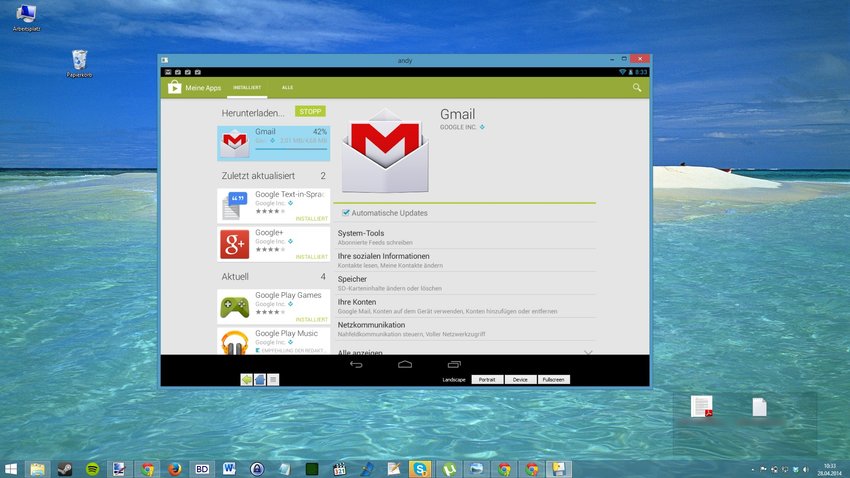850x478 pixels.
Task: Click the System-Tools permission row
Action: [466, 237]
